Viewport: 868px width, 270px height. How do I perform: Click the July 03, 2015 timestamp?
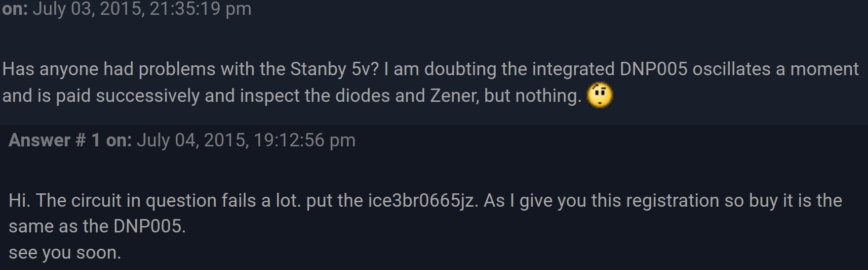coord(142,9)
